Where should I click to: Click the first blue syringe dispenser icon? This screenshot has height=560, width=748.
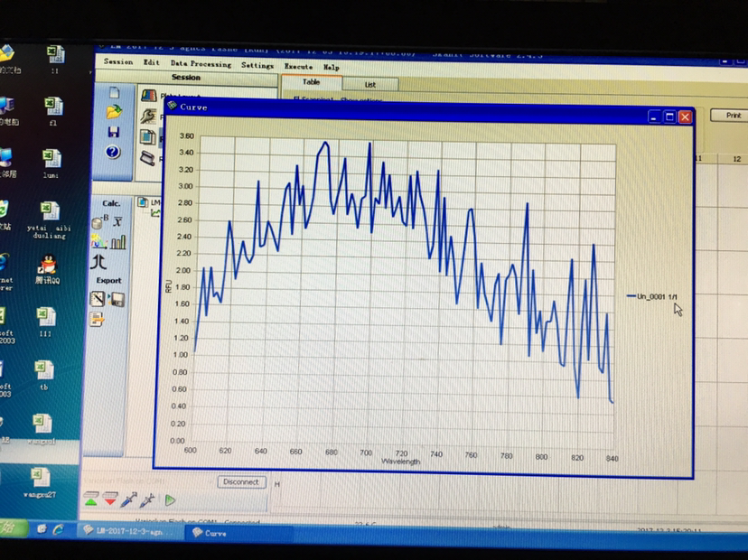coord(129,499)
